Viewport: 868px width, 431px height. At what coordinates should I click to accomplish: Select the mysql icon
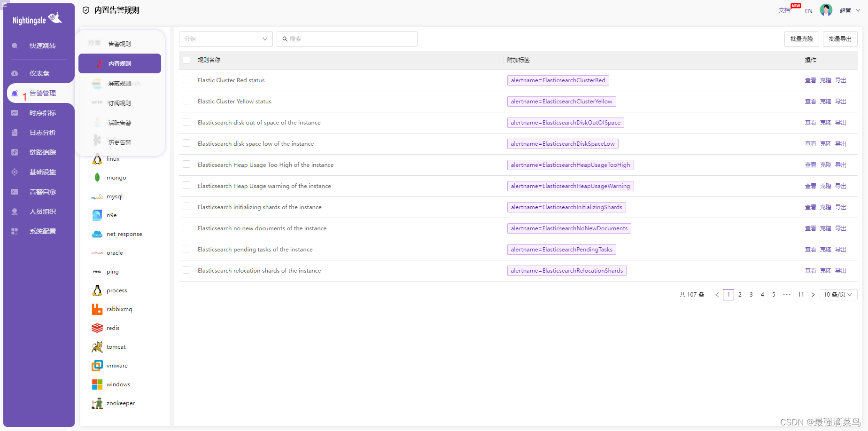click(x=97, y=197)
